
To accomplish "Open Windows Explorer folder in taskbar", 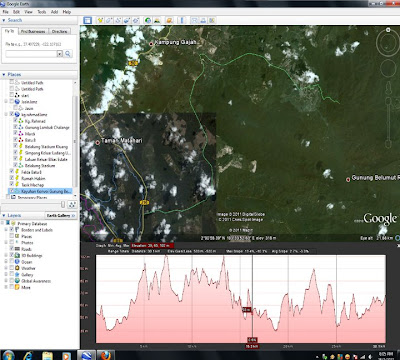I will coord(48,355).
